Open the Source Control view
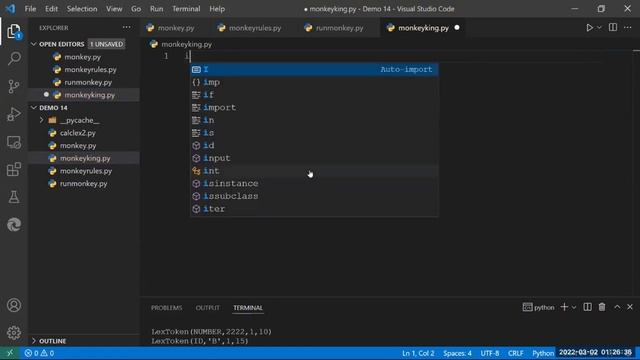Screen dimensions: 640x360 pos(14,86)
